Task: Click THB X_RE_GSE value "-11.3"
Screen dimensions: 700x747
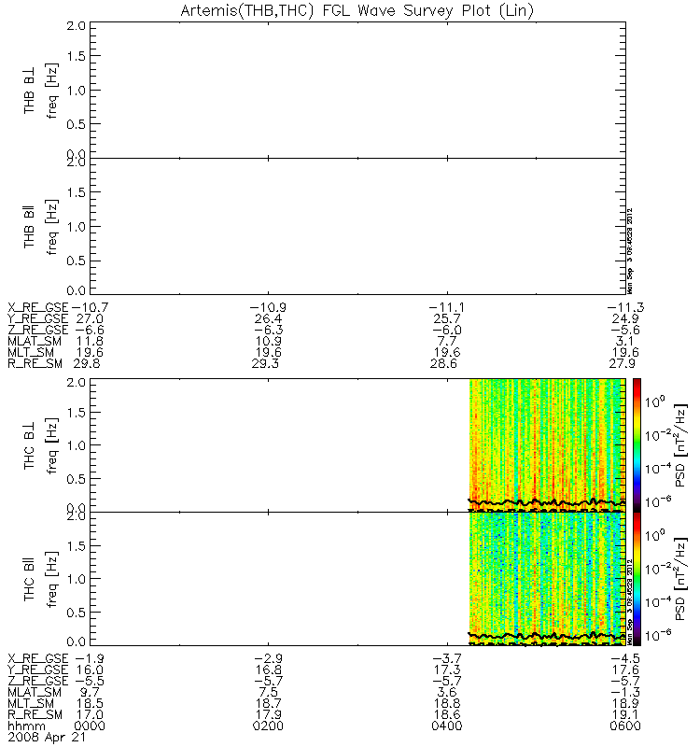Action: point(626,307)
